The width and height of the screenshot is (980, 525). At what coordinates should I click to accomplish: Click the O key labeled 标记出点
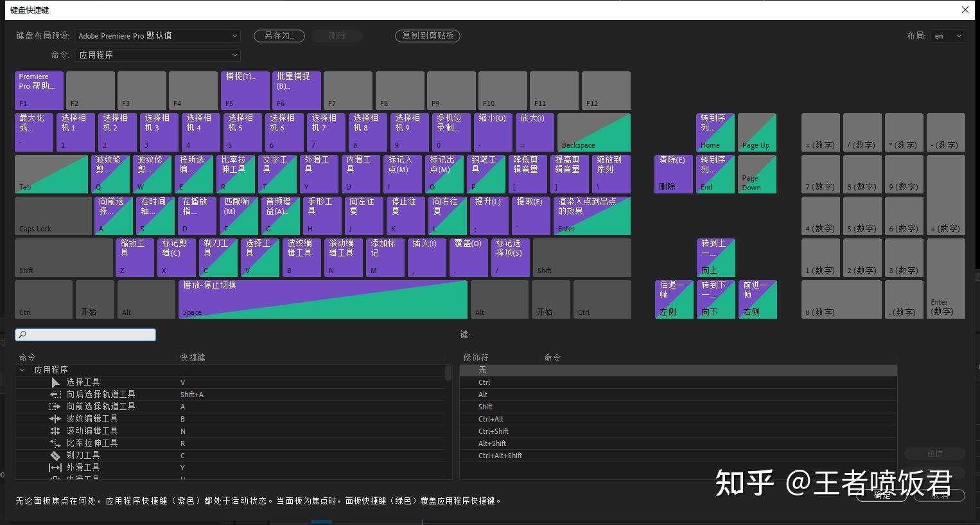pyautogui.click(x=444, y=174)
